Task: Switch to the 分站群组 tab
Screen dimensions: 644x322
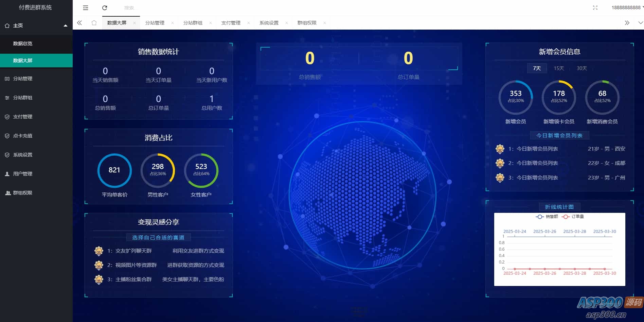Action: (194, 23)
